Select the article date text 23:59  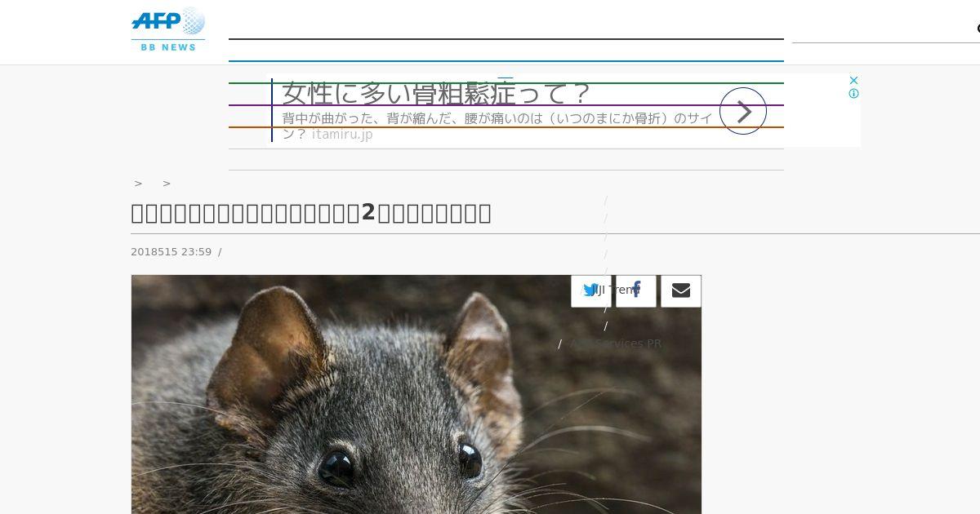[x=195, y=252]
